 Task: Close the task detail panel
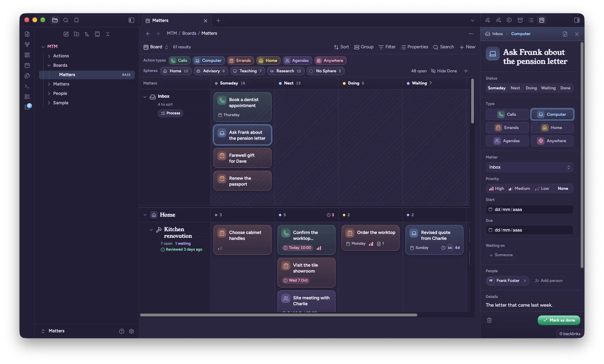[577, 34]
